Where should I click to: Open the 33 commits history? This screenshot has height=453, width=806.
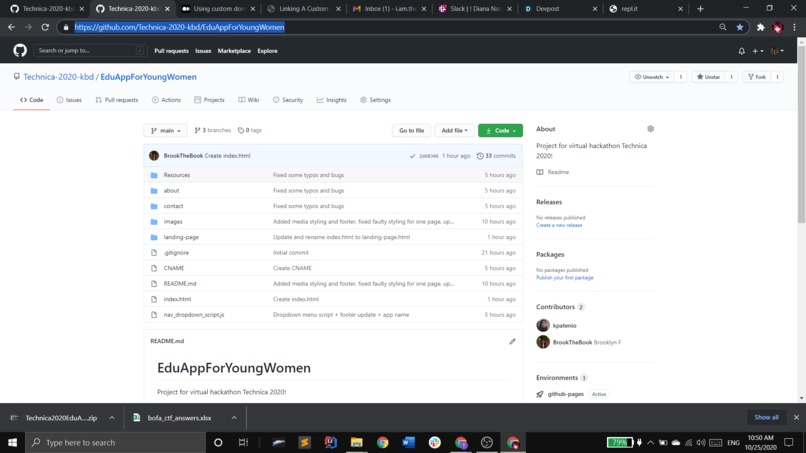tap(496, 156)
